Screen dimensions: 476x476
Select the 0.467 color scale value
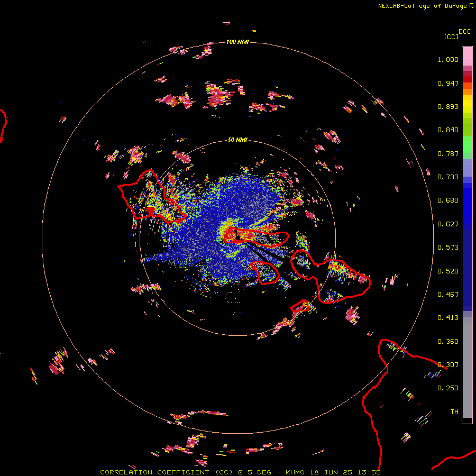(x=448, y=295)
